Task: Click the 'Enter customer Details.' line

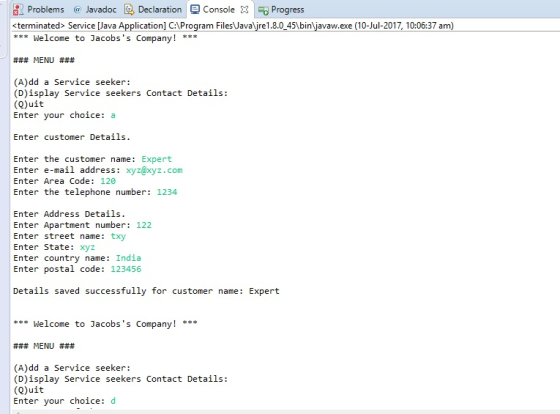Action: (x=72, y=137)
